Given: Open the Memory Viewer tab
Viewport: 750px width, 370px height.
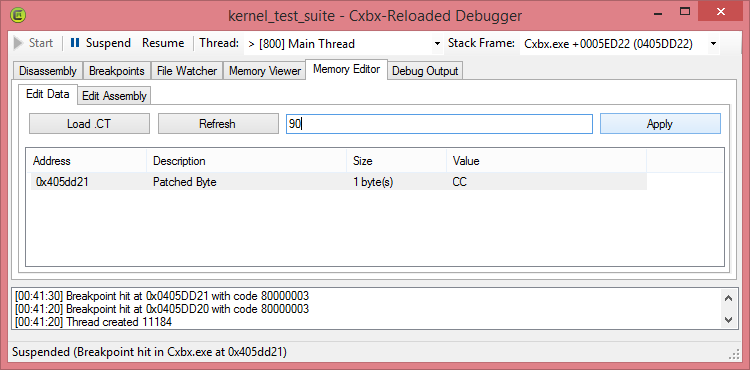Looking at the screenshot, I should [x=265, y=71].
